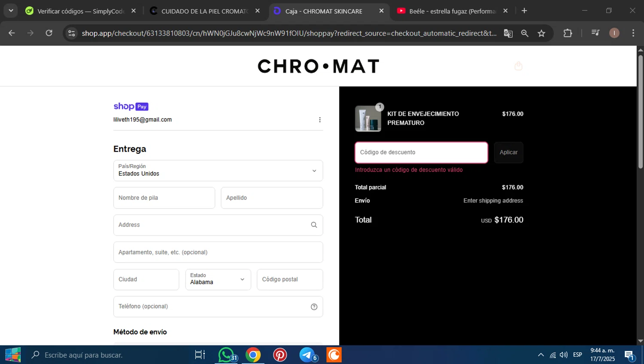Viewport: 644px width, 364px height.
Task: Open the media controls icon
Action: 595,33
